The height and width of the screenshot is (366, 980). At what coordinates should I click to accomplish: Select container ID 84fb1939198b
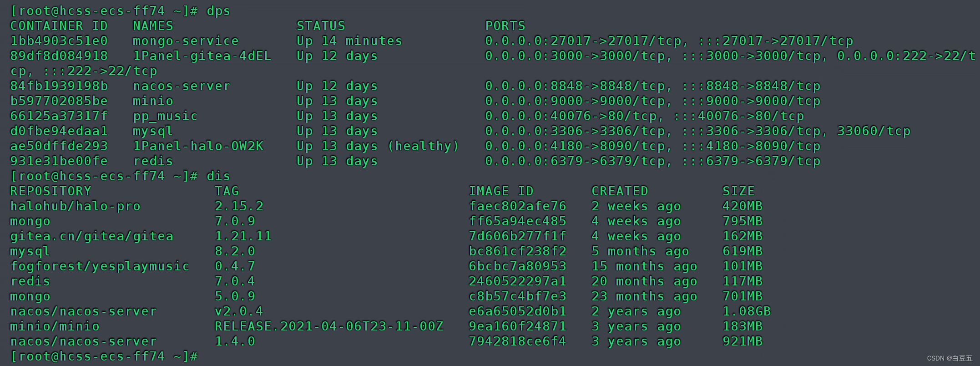point(59,86)
